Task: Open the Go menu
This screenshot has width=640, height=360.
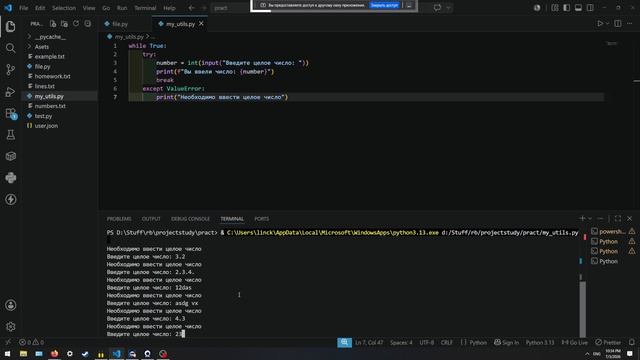Action: (x=106, y=8)
